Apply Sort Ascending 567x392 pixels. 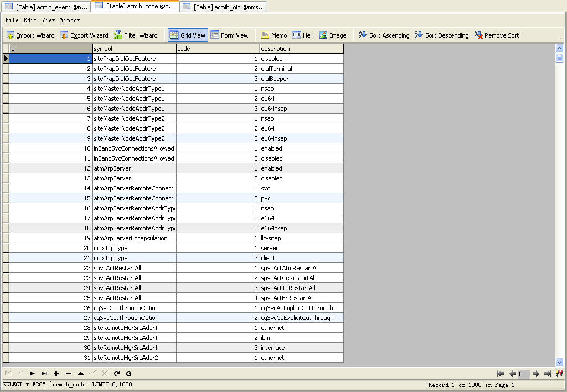click(x=384, y=35)
